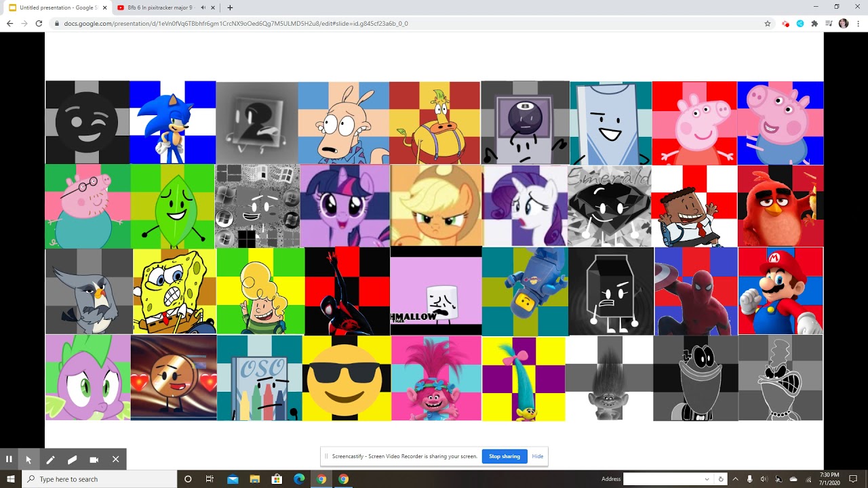The width and height of the screenshot is (868, 488).
Task: Open the Windows notification center
Action: point(854,479)
